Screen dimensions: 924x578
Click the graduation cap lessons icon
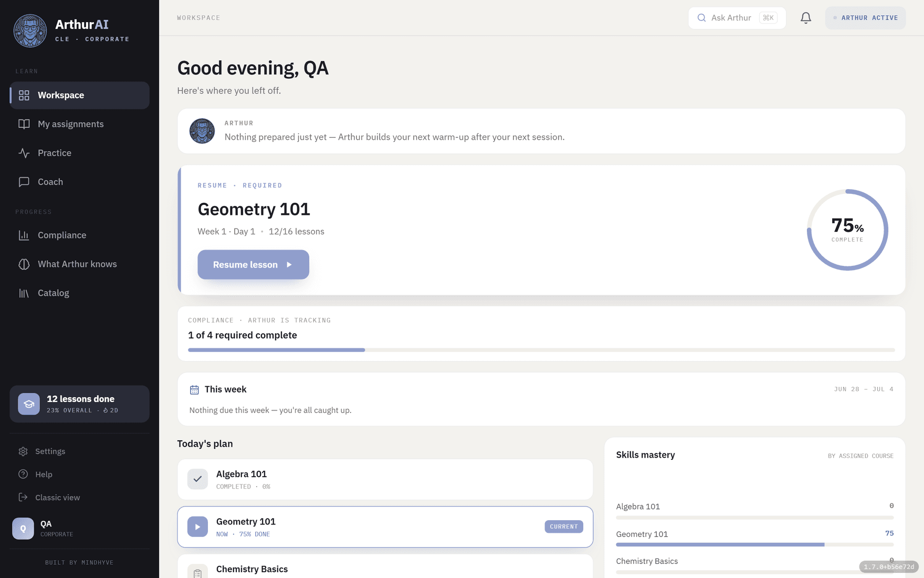tap(29, 404)
